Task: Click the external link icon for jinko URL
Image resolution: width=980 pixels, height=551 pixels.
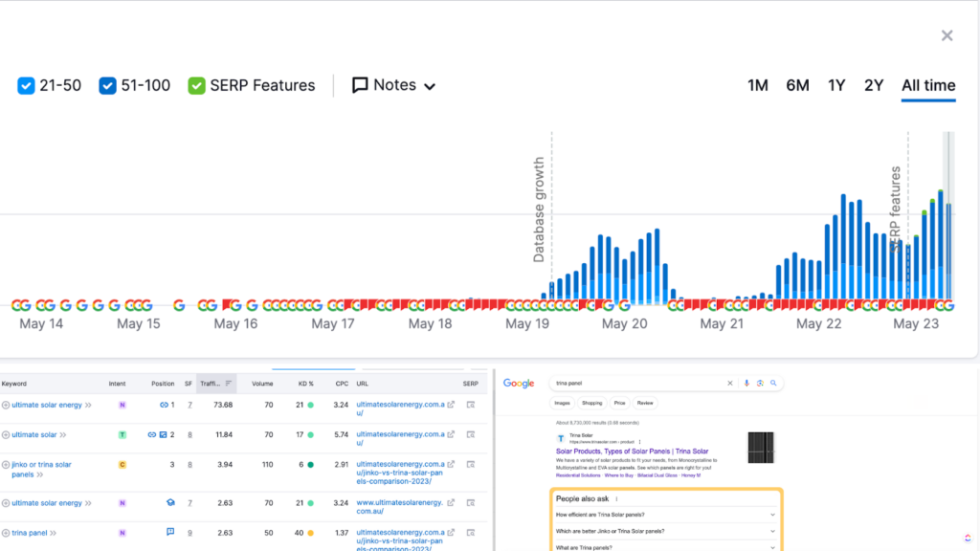Action: [x=451, y=464]
